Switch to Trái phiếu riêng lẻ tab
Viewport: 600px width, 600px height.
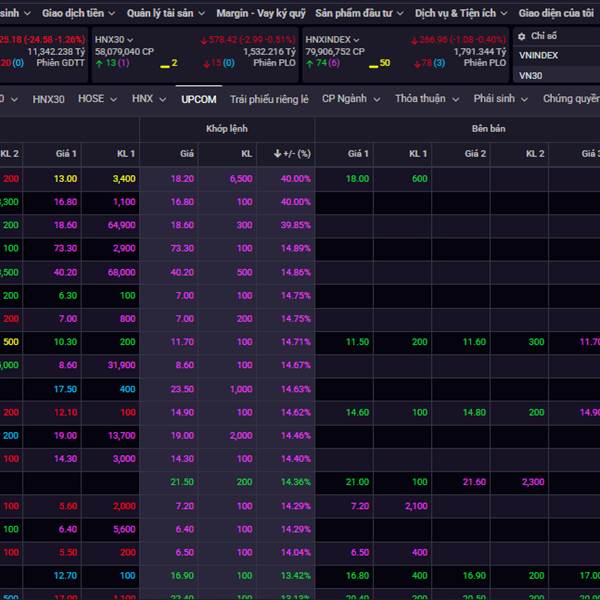click(269, 99)
